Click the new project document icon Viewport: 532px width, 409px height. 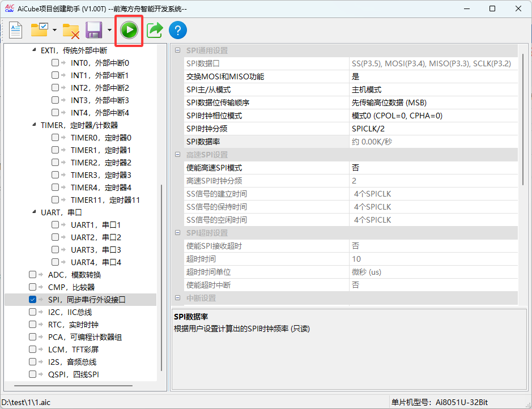[x=16, y=30]
